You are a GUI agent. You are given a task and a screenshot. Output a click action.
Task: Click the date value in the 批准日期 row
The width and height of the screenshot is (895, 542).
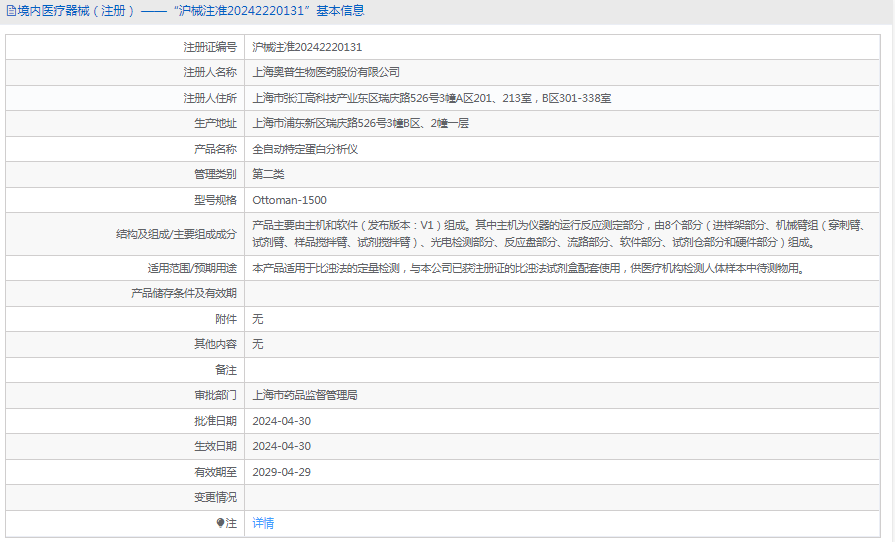tap(281, 421)
